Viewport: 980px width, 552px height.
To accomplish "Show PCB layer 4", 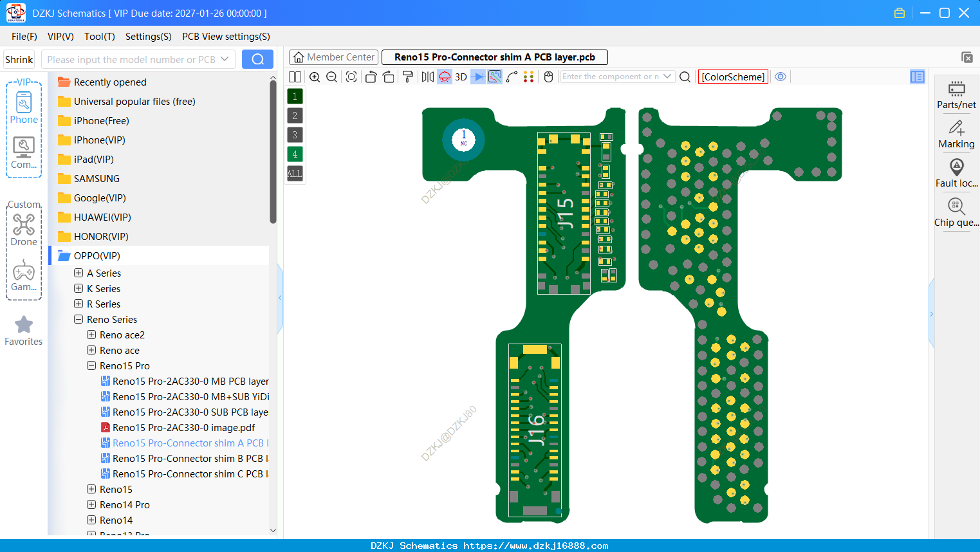I will coord(295,154).
